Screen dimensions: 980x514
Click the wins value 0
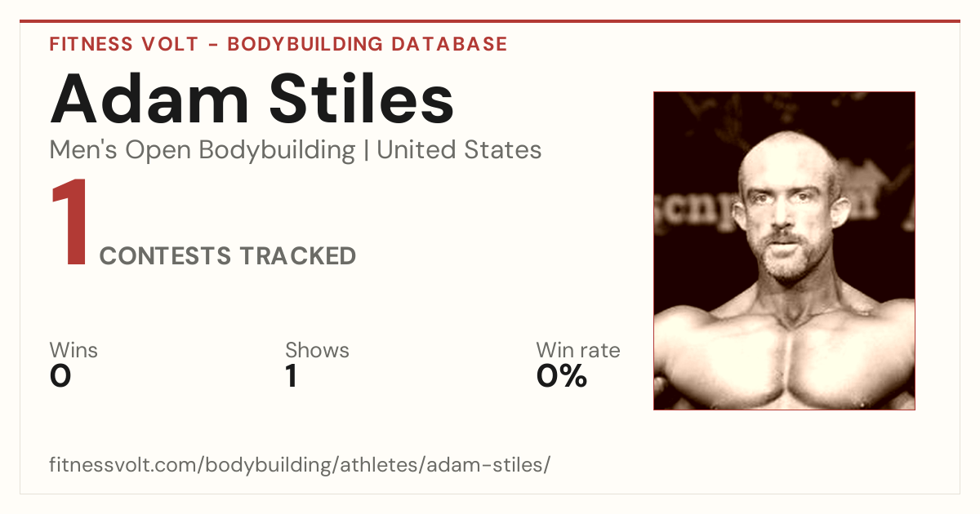[60, 377]
